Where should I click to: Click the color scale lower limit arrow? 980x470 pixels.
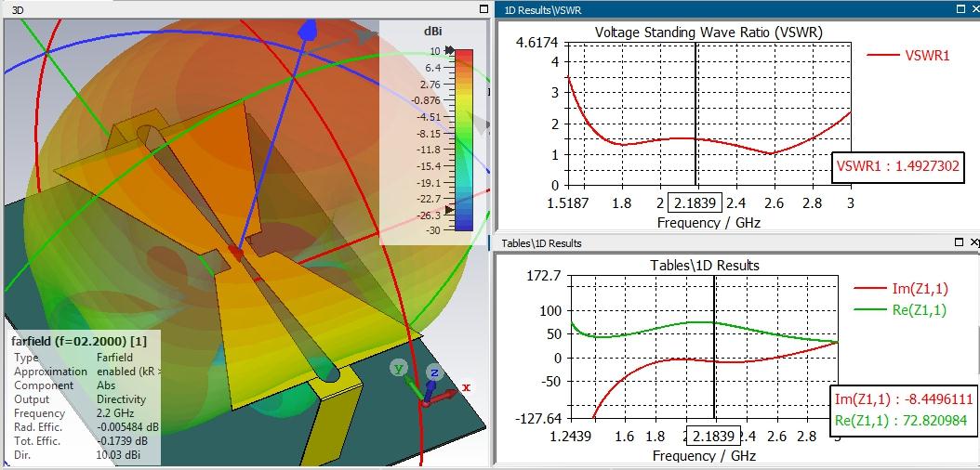[449, 211]
